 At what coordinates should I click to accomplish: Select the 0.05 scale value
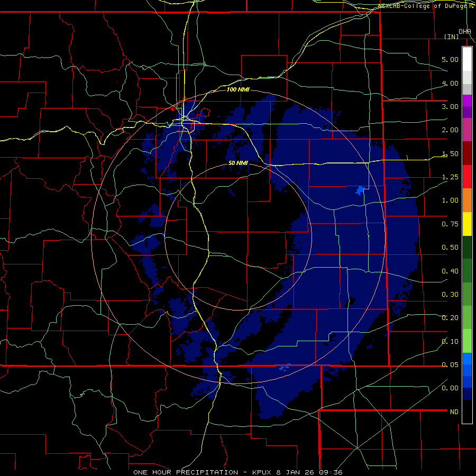tap(450, 365)
